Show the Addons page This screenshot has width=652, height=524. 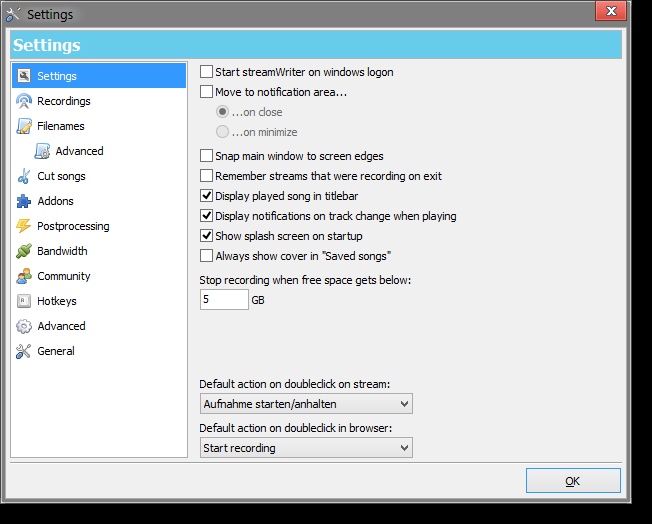pos(99,201)
